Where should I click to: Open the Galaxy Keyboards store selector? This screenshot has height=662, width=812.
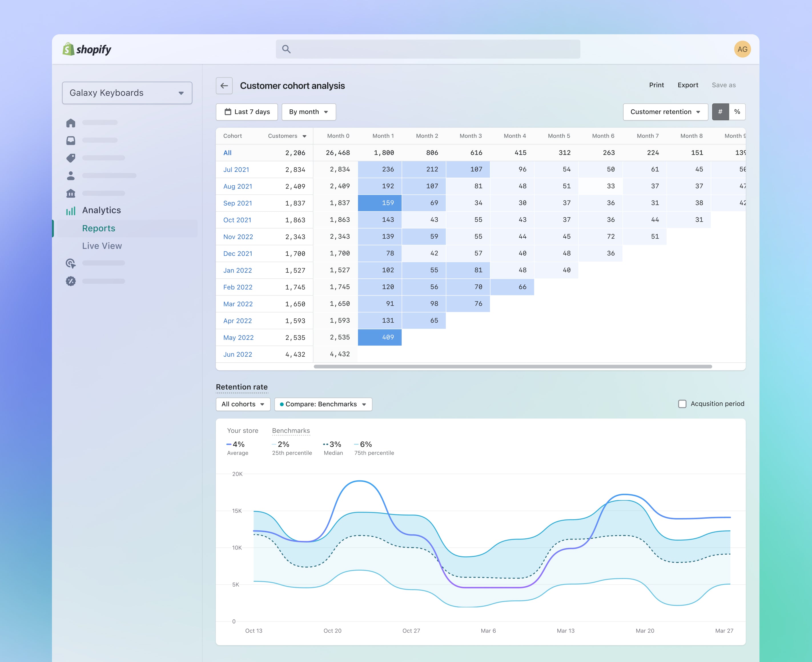[x=127, y=93]
